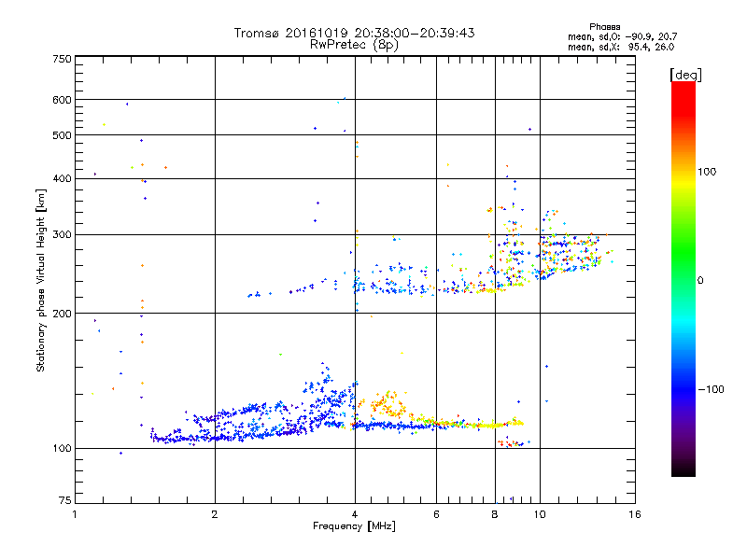Click the x-axis tick label '8'
The height and width of the screenshot is (560, 747).
495,514
